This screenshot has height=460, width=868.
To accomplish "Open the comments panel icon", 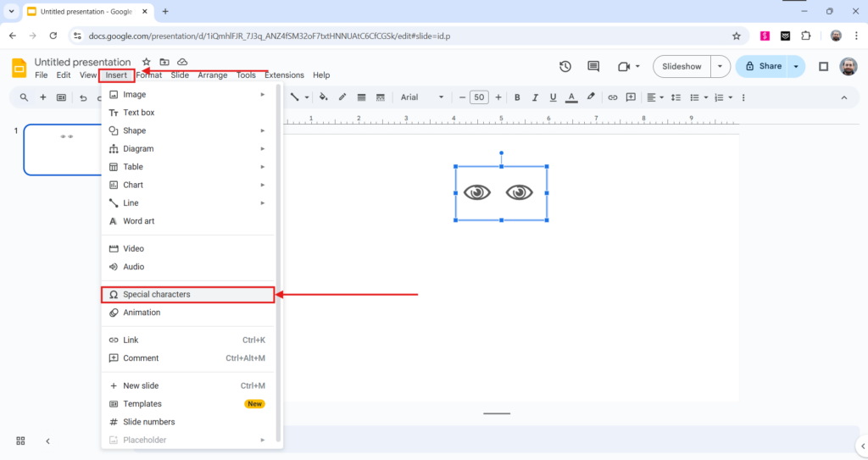I will click(x=593, y=66).
